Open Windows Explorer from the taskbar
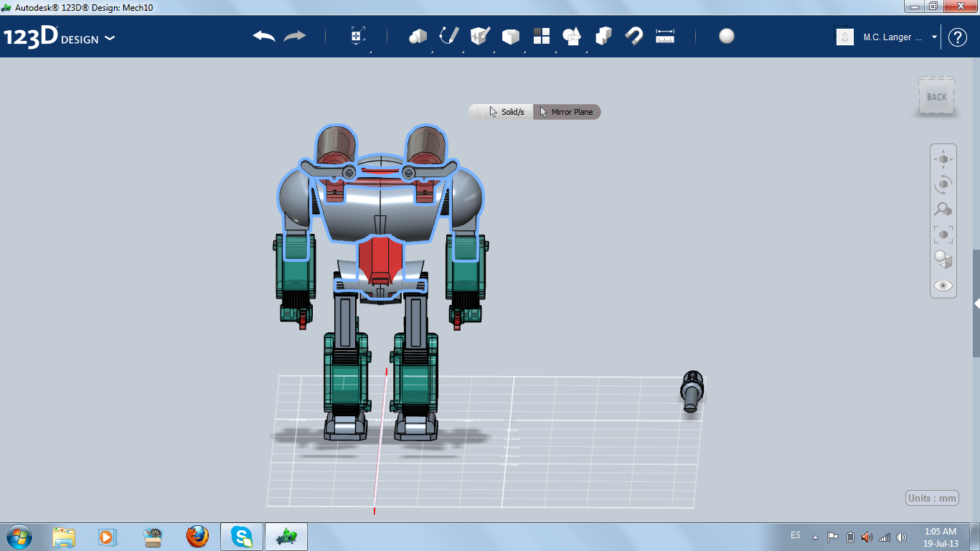The width and height of the screenshot is (980, 551). click(64, 537)
